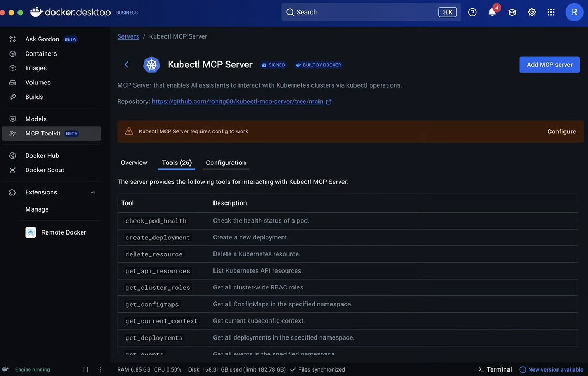Click the Disk usage status text
The image size is (588, 376).
pos(237,369)
